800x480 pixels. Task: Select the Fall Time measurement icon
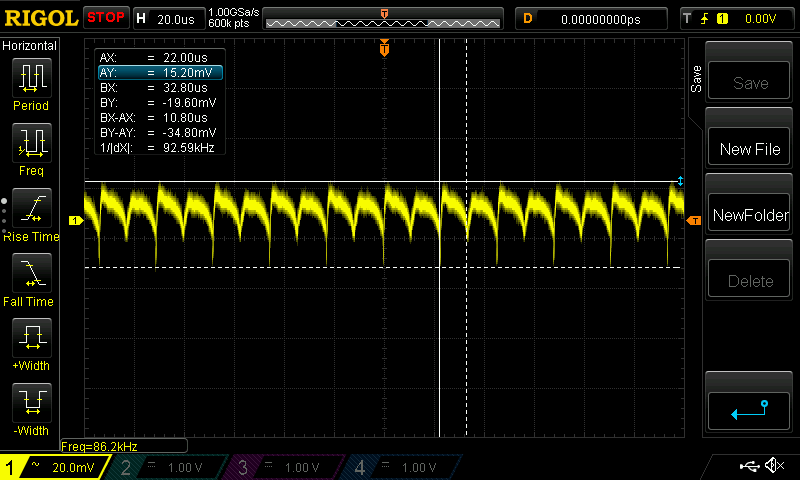[x=32, y=272]
